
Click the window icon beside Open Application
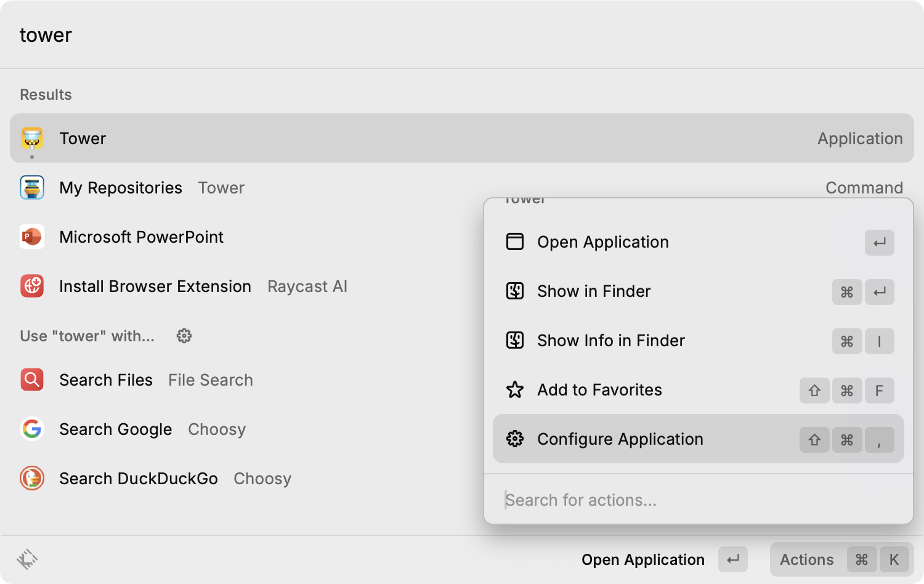coord(514,242)
